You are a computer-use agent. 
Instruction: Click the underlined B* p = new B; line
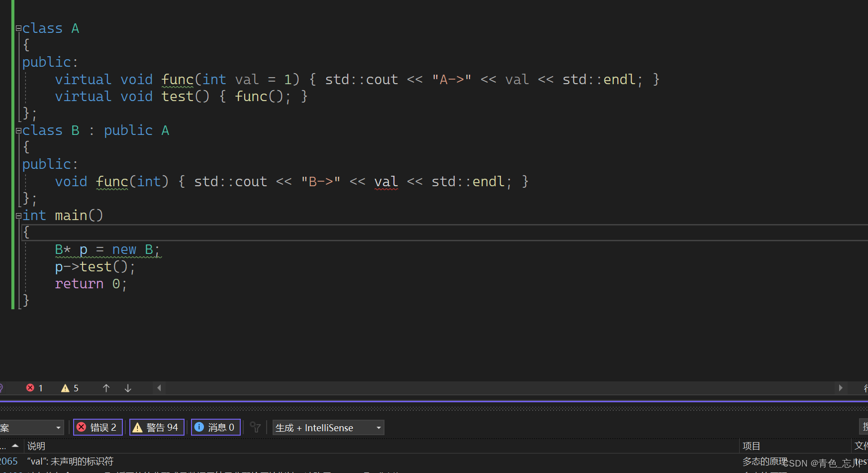click(x=107, y=249)
